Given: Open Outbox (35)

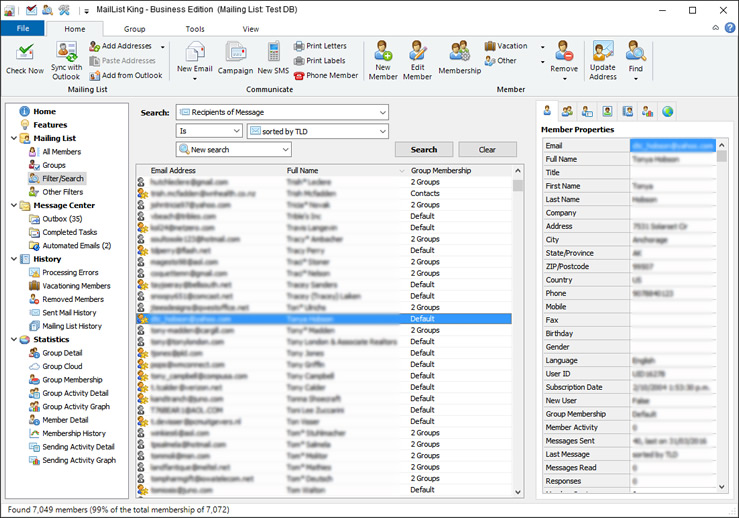Looking at the screenshot, I should [x=62, y=219].
